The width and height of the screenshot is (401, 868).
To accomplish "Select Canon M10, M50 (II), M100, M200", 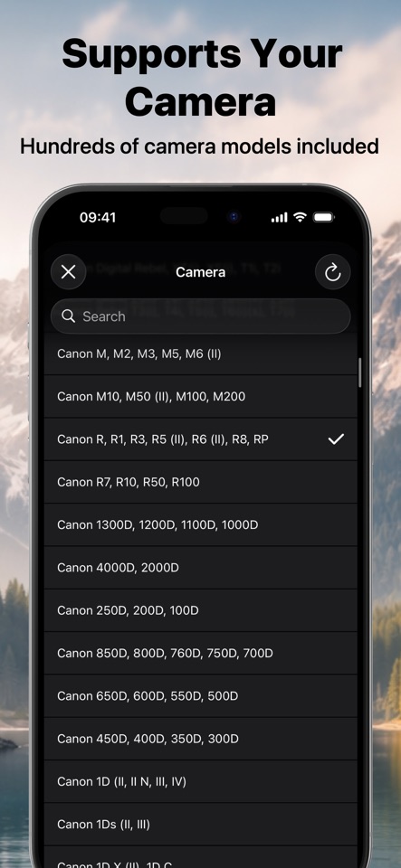I will tap(201, 396).
